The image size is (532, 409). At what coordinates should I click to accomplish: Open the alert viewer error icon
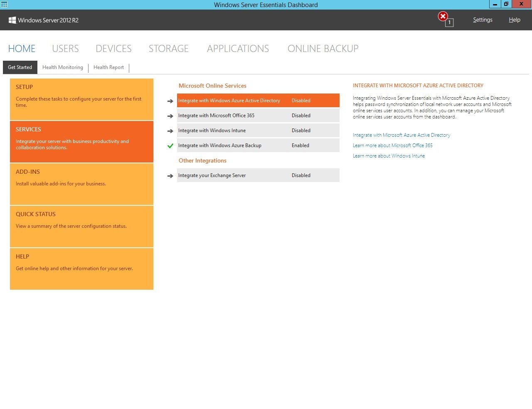click(443, 17)
